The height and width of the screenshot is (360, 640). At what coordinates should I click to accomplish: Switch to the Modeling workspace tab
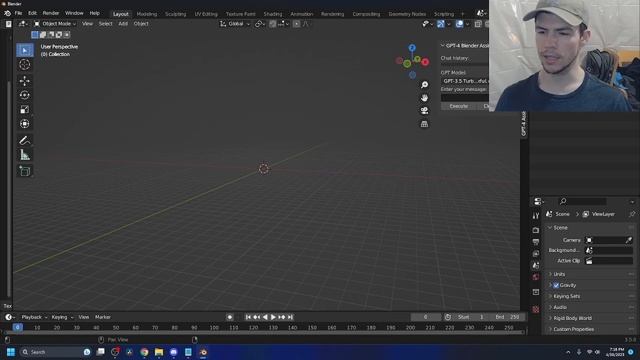click(147, 14)
